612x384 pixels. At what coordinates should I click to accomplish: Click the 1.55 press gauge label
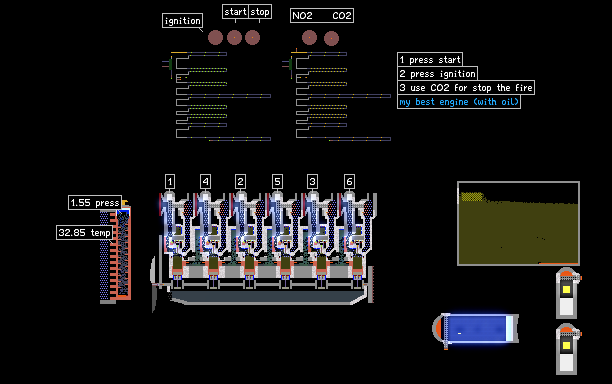(95, 203)
